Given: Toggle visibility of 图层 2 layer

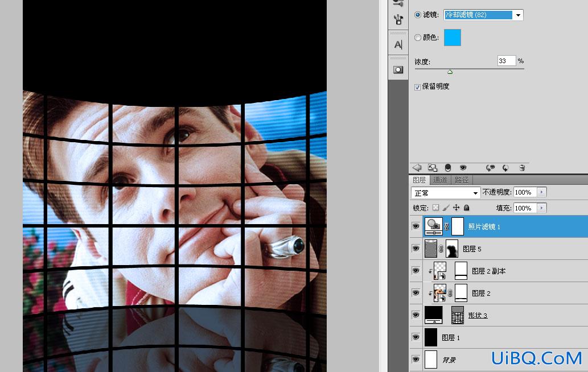Looking at the screenshot, I should point(416,292).
